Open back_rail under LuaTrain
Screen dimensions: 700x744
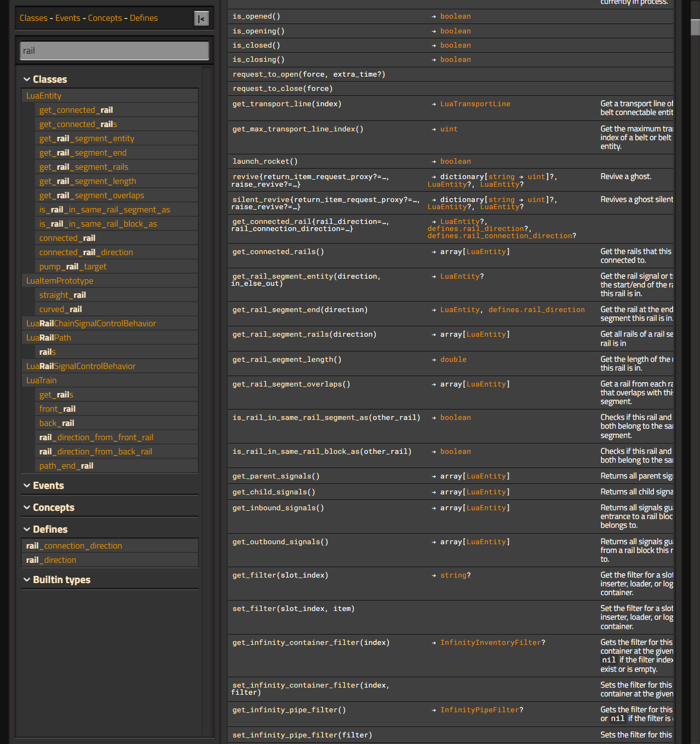[x=57, y=423]
